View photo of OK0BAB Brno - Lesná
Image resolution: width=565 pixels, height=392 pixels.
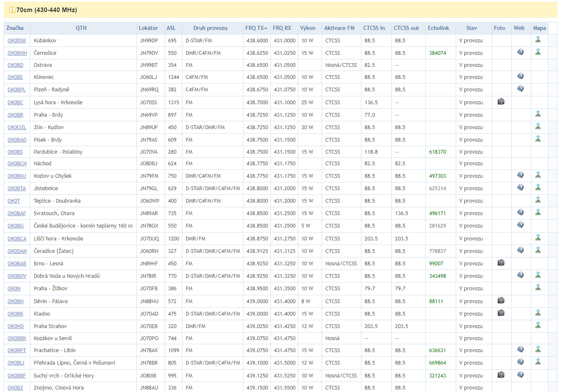(501, 263)
